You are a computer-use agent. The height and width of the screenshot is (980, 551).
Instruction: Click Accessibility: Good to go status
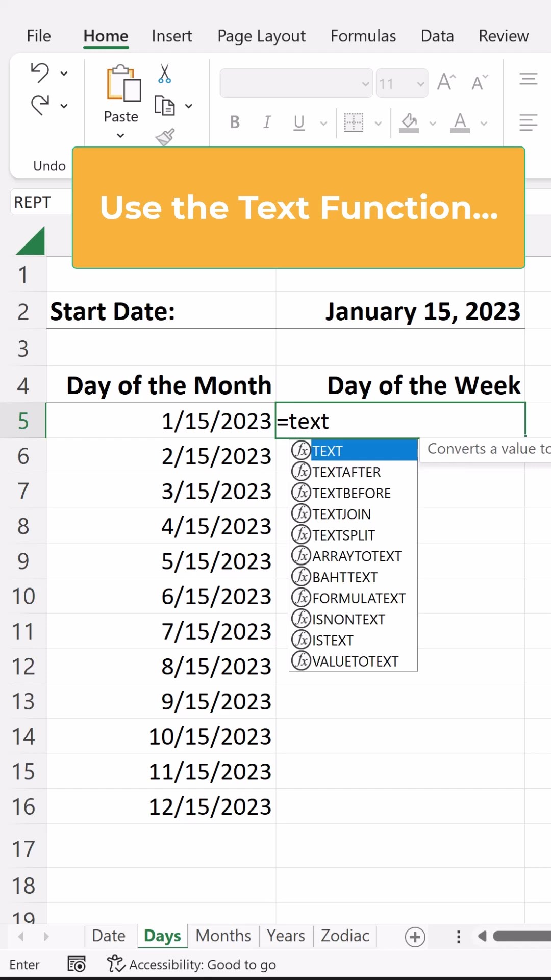point(202,965)
